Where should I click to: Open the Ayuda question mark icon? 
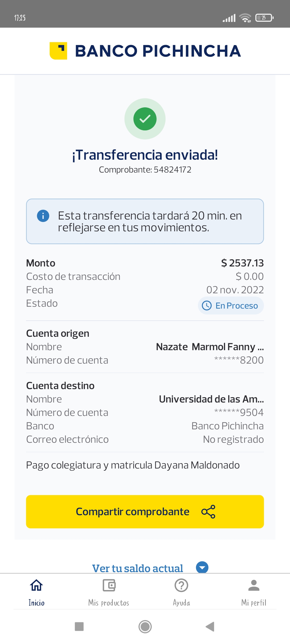[x=181, y=585]
